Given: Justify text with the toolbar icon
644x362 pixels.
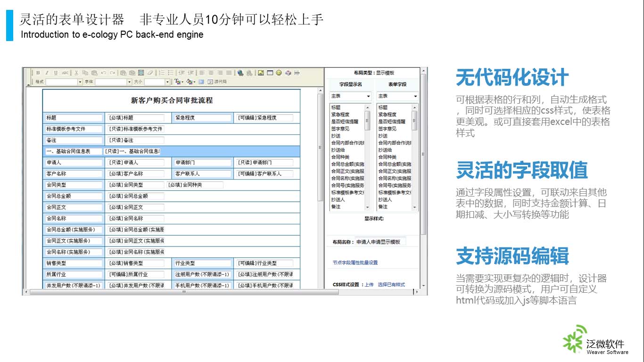Looking at the screenshot, I should point(229,73).
